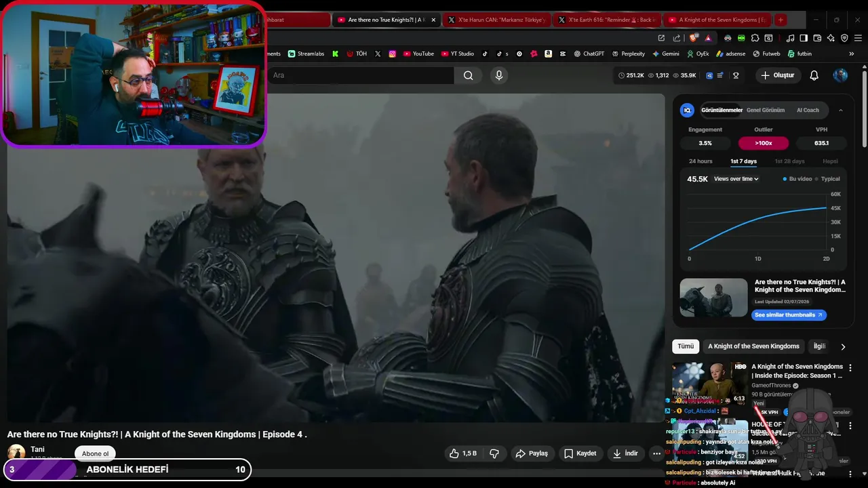
Task: Open the Gemini bookmark
Action: point(666,54)
